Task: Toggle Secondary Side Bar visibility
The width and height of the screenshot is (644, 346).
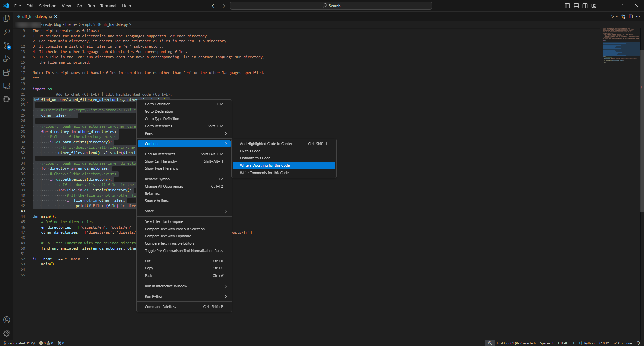Action: (585, 6)
